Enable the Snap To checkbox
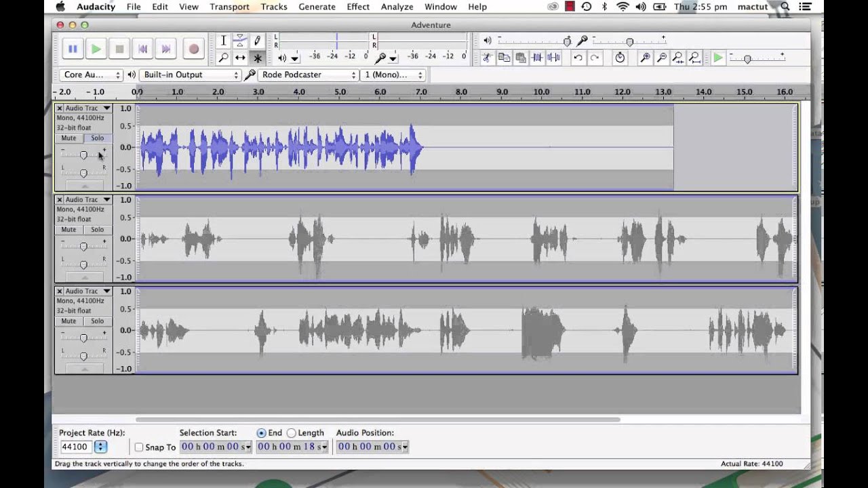 point(139,447)
